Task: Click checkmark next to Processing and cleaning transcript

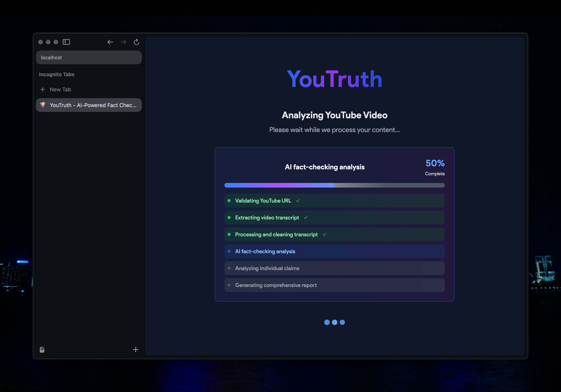Action: click(x=324, y=234)
